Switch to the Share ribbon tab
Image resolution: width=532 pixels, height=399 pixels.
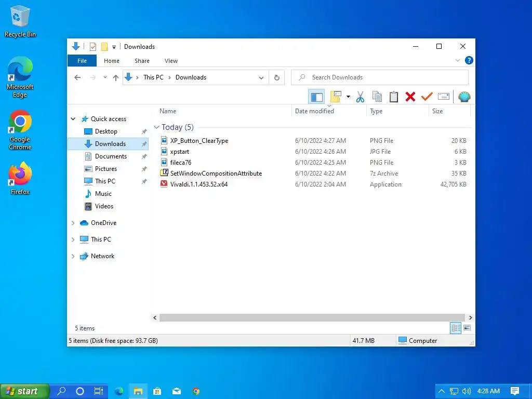(142, 61)
